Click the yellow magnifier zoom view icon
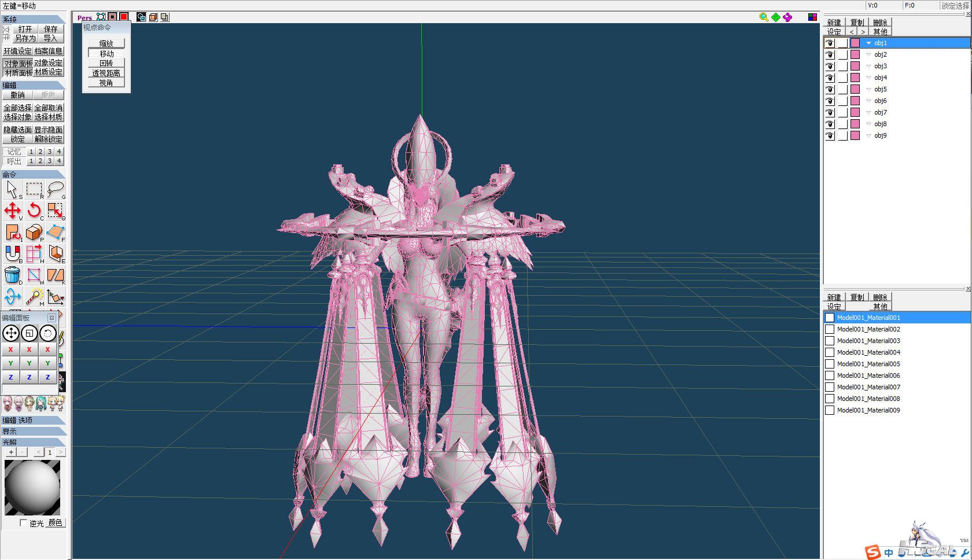Image resolution: width=972 pixels, height=560 pixels. click(764, 17)
